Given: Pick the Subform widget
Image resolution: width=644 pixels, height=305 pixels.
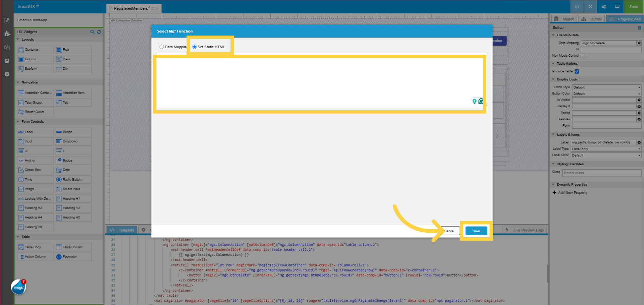Looking at the screenshot, I should (35, 69).
